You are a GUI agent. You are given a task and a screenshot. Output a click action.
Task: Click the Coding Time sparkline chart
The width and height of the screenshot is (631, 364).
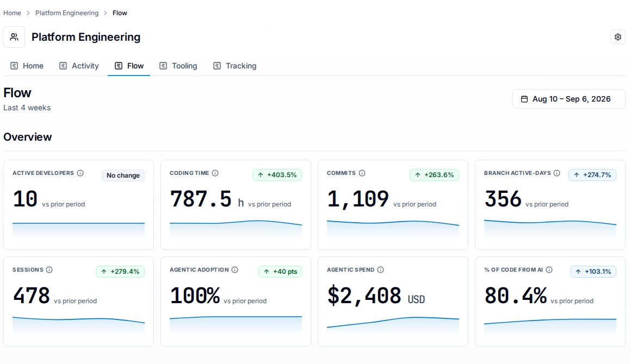[x=236, y=229]
